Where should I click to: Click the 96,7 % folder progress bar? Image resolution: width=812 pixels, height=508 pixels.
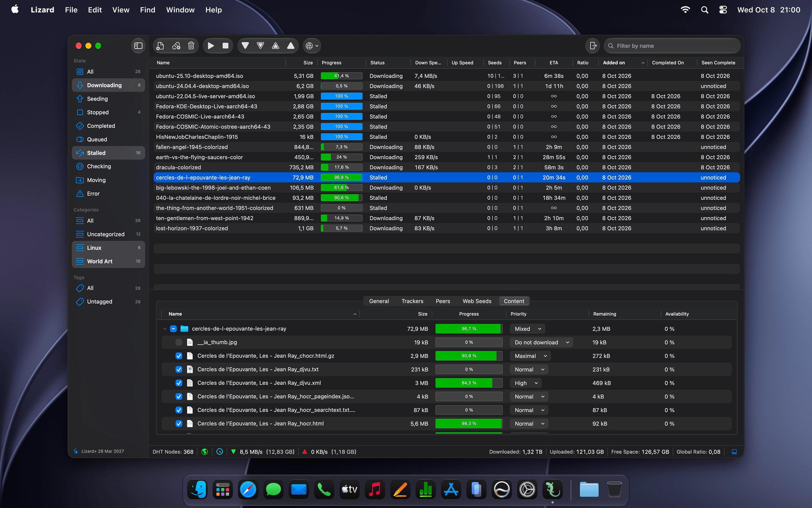[469, 329]
